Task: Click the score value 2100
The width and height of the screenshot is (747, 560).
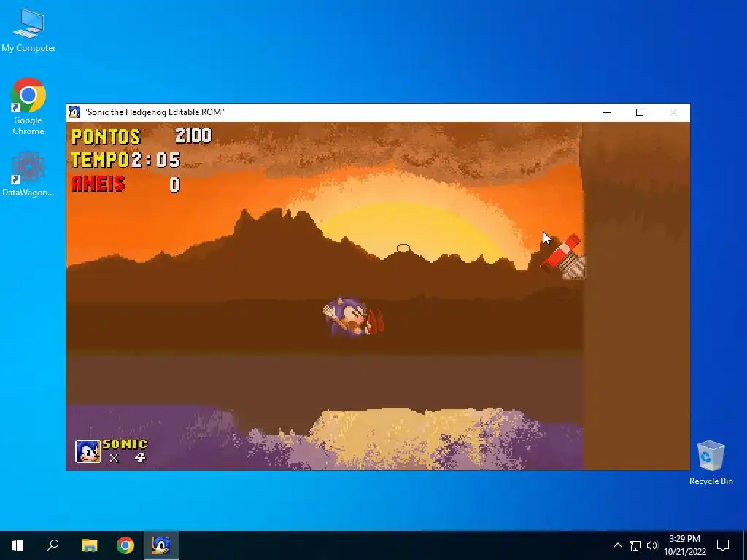Action: click(x=193, y=136)
